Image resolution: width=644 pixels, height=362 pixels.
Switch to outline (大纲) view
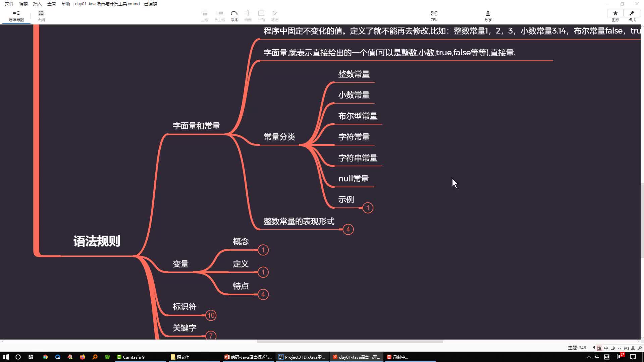pyautogui.click(x=41, y=16)
